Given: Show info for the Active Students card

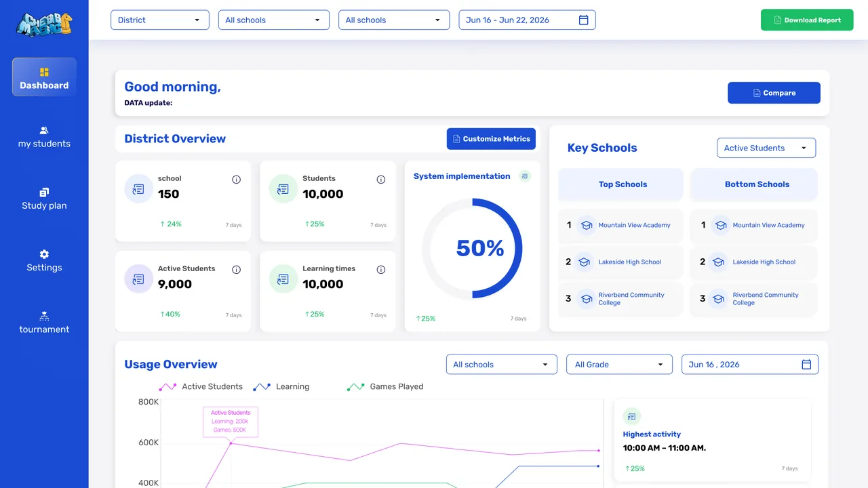Looking at the screenshot, I should [x=237, y=270].
